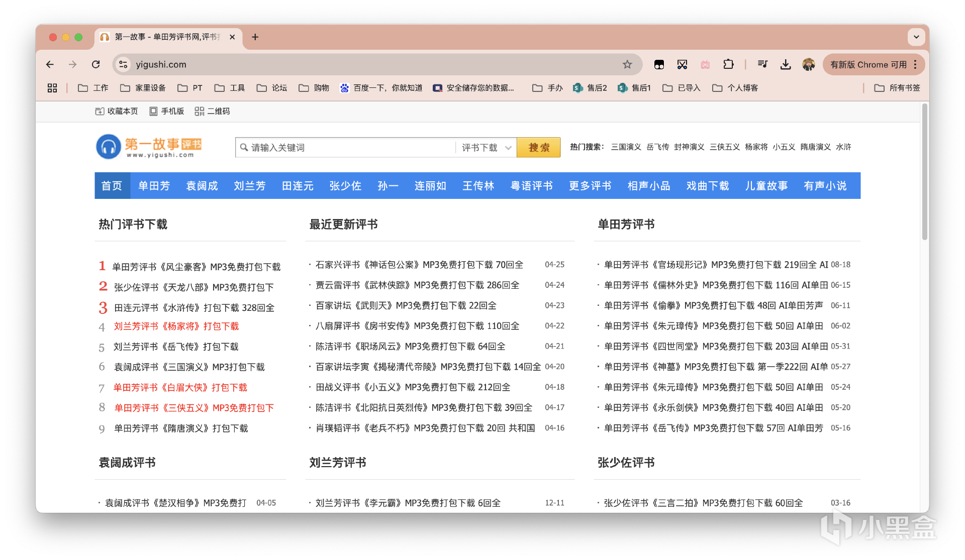Expand the 评书下载 search category dropdown
The height and width of the screenshot is (560, 965).
(486, 148)
